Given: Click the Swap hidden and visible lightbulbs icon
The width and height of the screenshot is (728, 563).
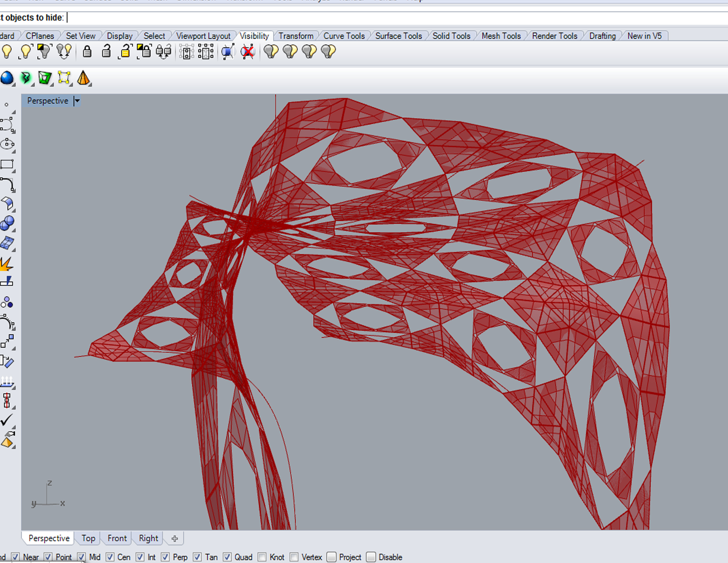Looking at the screenshot, I should click(x=64, y=51).
